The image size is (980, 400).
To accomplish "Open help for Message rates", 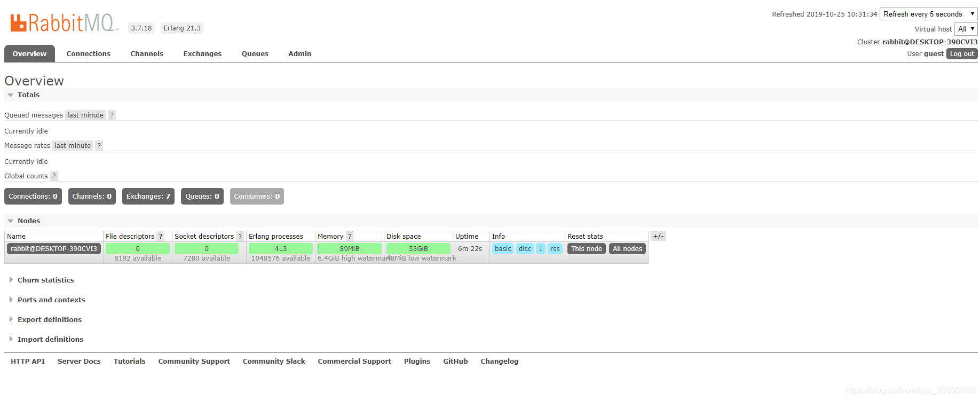I will [x=99, y=146].
